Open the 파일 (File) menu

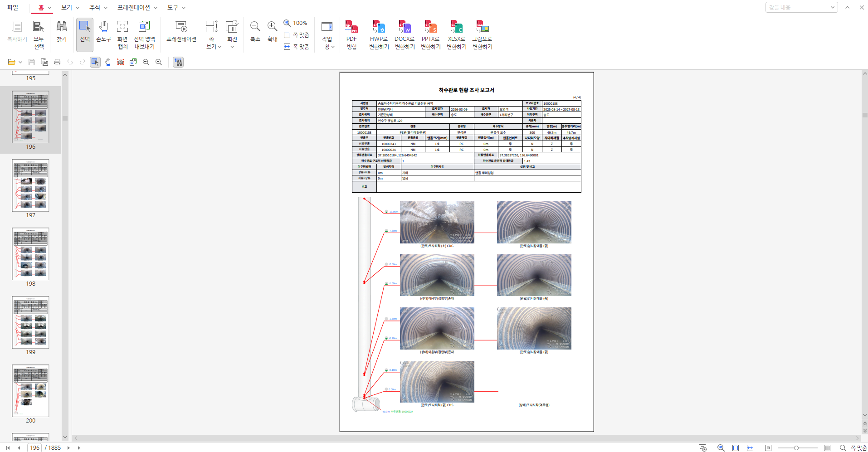13,8
